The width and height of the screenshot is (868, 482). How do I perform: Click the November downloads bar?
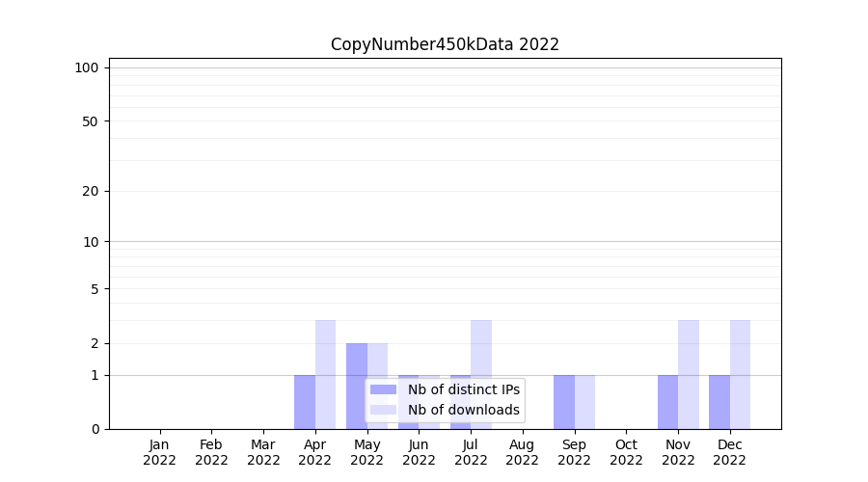click(x=689, y=374)
